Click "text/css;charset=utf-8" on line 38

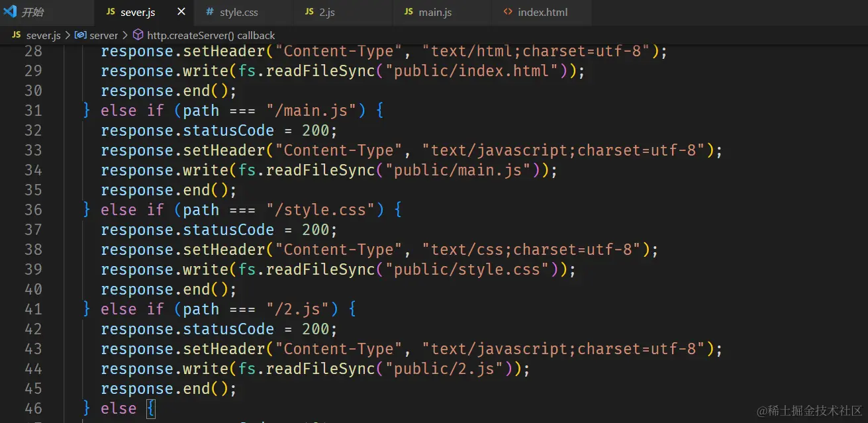532,250
